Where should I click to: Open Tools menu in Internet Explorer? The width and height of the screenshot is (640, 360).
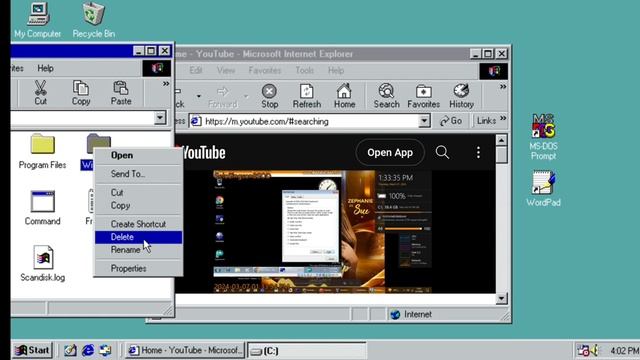304,70
